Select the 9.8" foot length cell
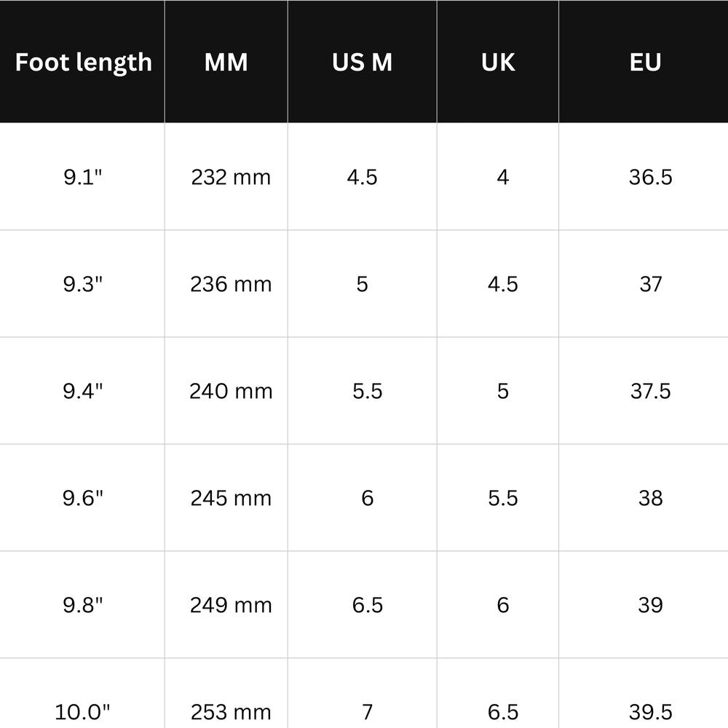The width and height of the screenshot is (728, 728). tap(82, 604)
